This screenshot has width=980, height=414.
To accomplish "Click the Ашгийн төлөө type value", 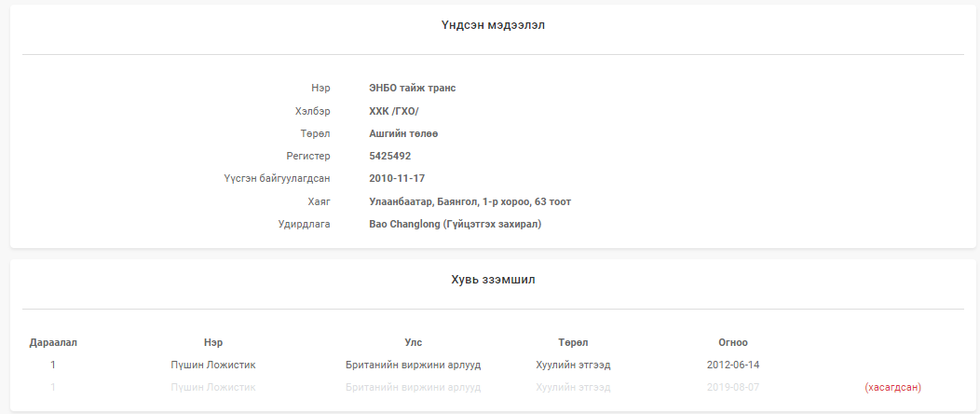I will (x=403, y=133).
